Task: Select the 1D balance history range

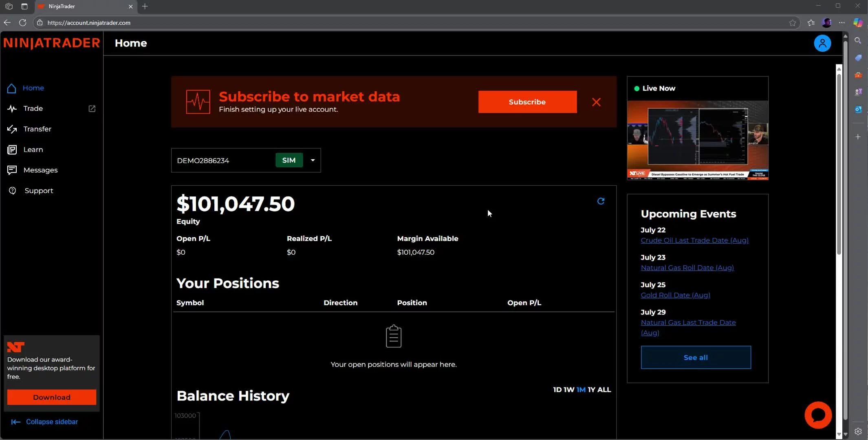Action: pos(557,390)
